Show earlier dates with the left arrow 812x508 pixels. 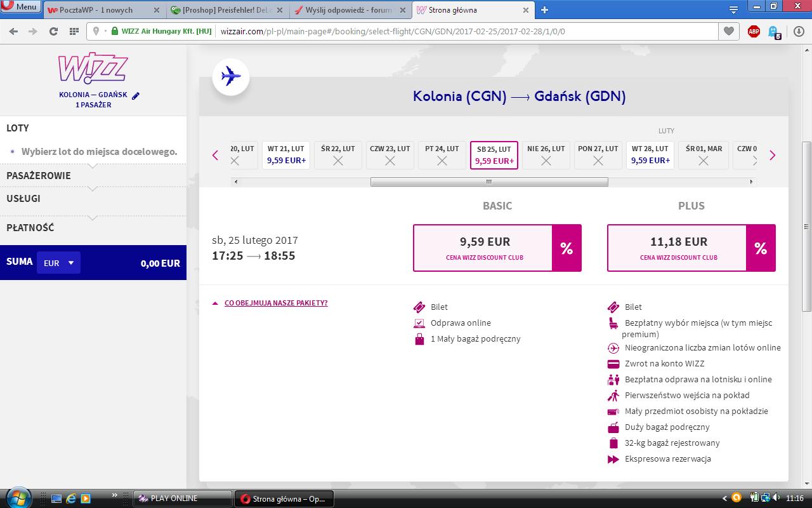pos(215,155)
